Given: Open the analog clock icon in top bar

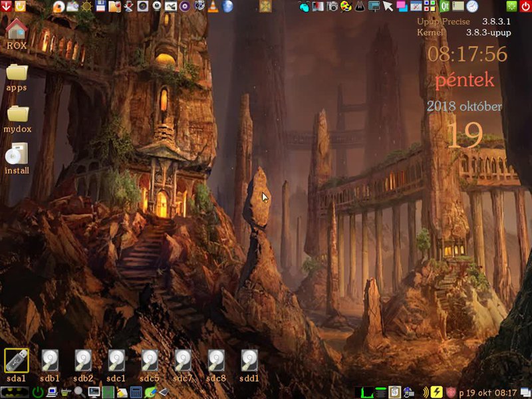Looking at the screenshot, I should point(472,7).
